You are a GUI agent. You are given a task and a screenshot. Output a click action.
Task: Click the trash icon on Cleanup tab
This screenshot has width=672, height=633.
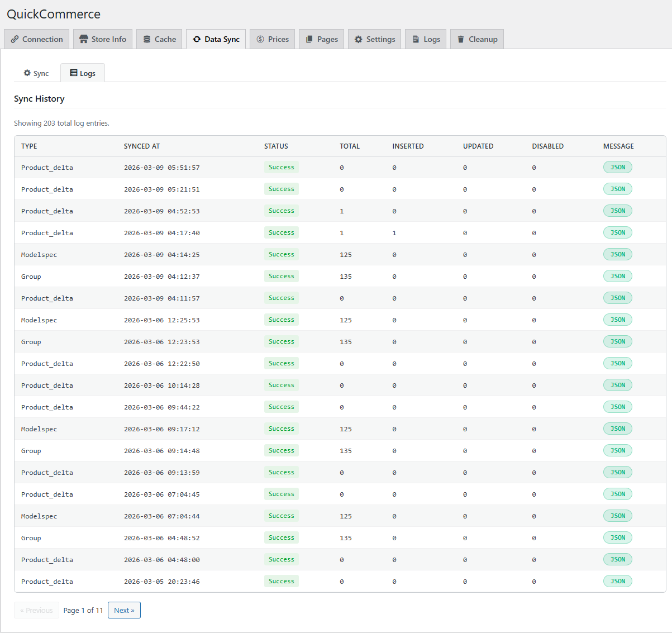(x=461, y=39)
